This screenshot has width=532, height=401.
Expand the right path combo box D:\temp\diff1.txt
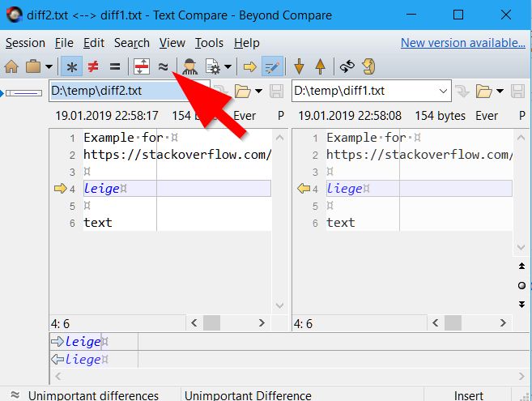click(443, 91)
